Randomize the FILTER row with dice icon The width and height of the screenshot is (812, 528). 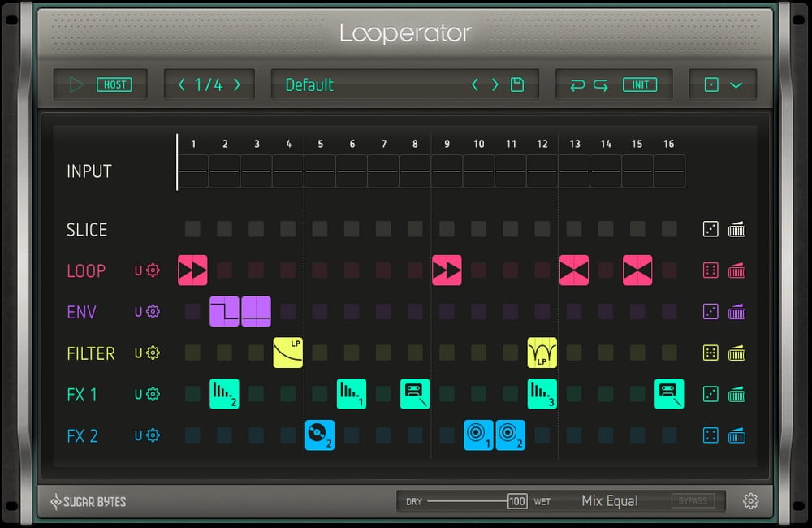pos(710,353)
